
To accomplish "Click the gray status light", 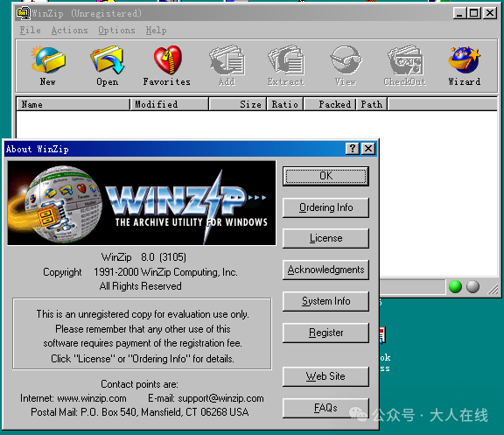I will pyautogui.click(x=472, y=286).
